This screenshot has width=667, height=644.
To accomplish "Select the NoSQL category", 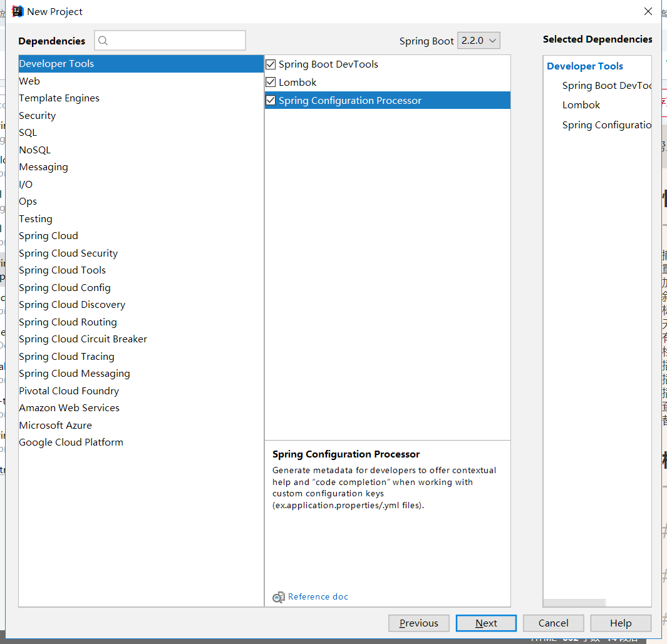I will pos(141,150).
